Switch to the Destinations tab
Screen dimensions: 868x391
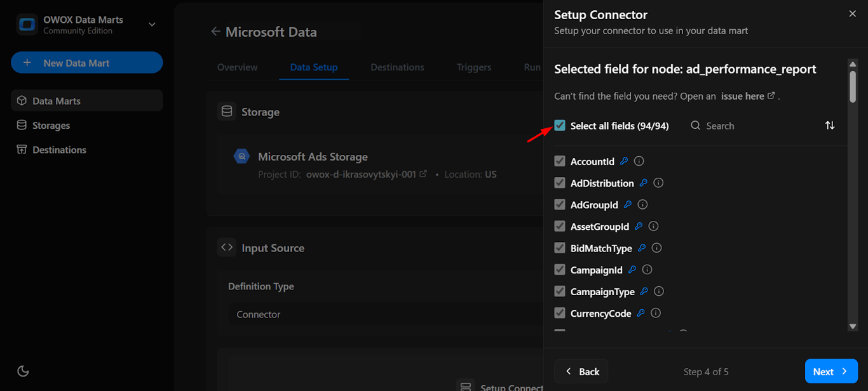397,67
